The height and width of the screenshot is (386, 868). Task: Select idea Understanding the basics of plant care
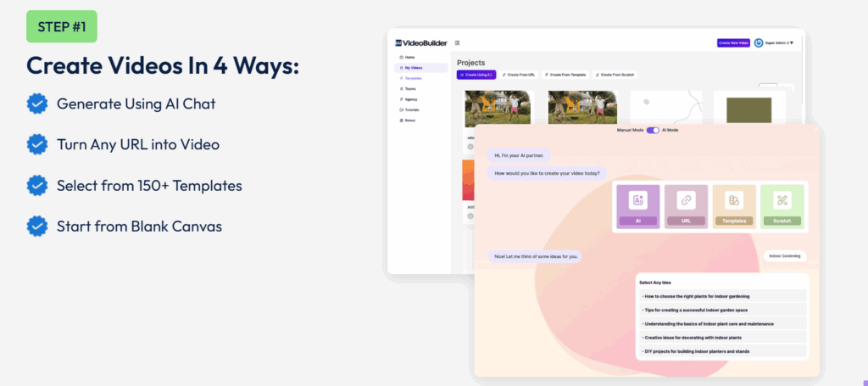pos(722,324)
